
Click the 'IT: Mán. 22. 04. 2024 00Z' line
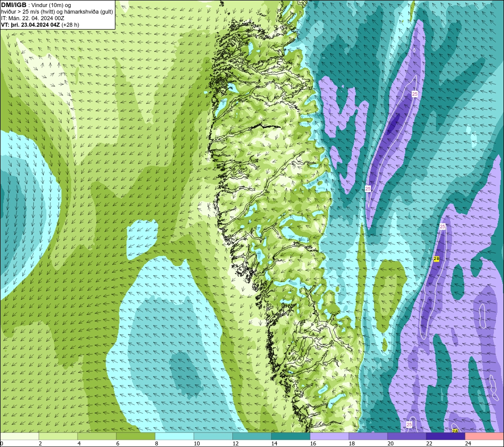(x=32, y=18)
